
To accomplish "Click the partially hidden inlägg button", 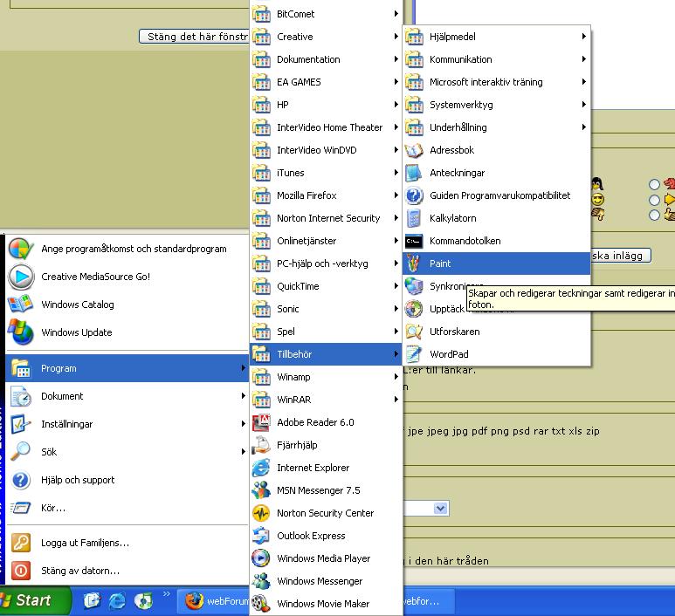I will pyautogui.click(x=620, y=256).
